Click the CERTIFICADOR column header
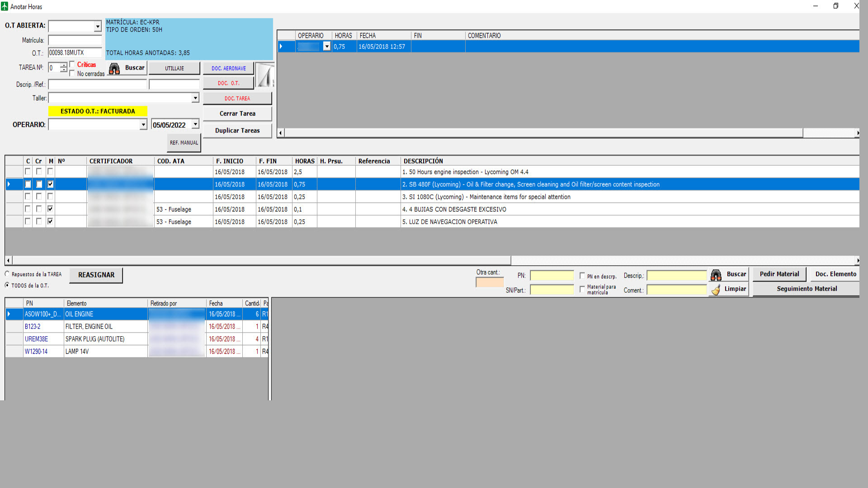868x488 pixels. [111, 161]
